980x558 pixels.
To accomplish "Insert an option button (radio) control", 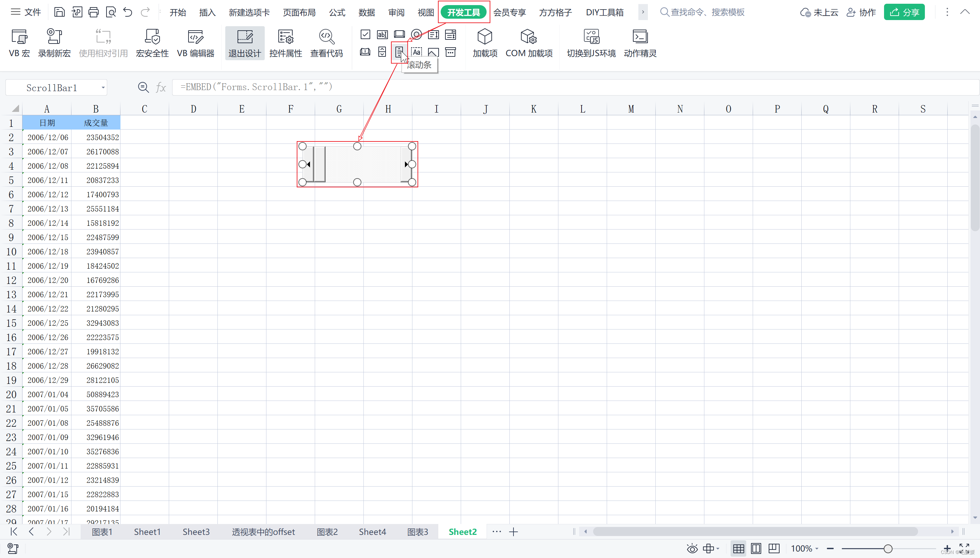I will tap(416, 34).
